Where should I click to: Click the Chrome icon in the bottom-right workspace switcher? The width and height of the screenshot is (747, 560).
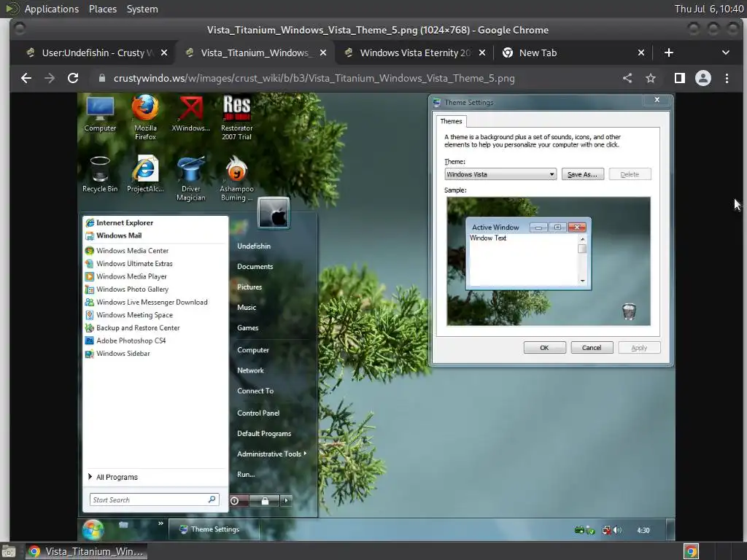[x=692, y=552]
